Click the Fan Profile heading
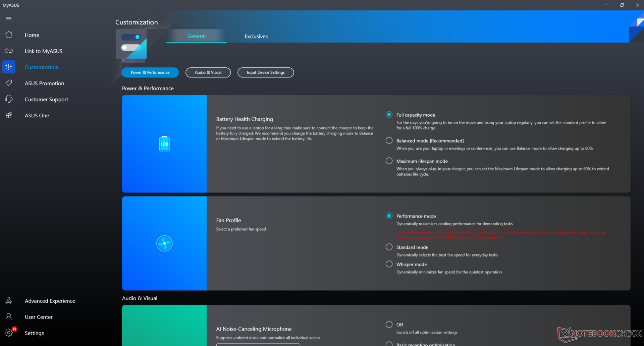 pyautogui.click(x=228, y=220)
